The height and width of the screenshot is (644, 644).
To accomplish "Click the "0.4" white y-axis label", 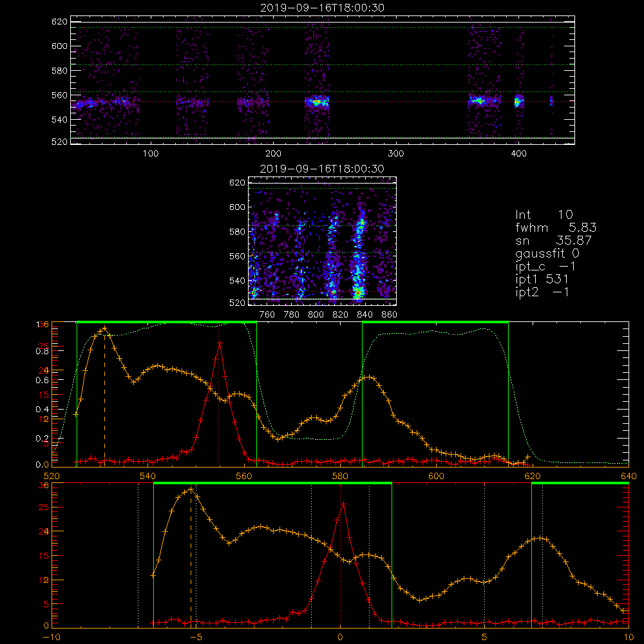I will 42,410.
